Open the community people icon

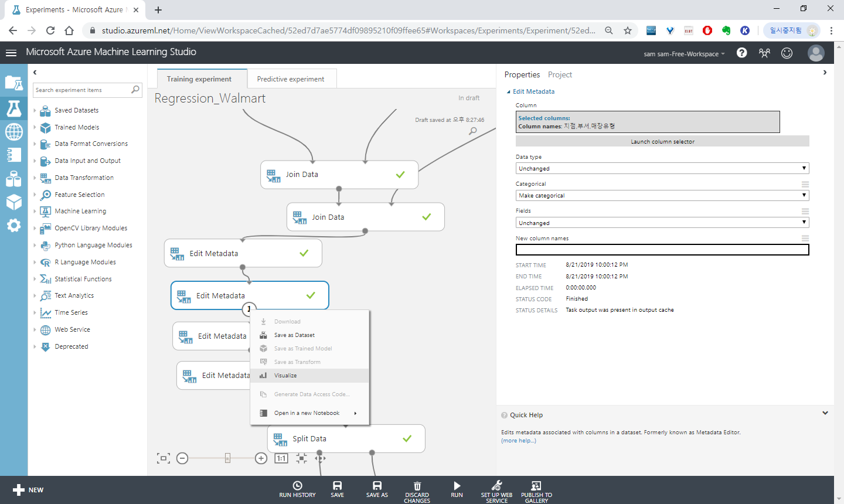(x=764, y=53)
